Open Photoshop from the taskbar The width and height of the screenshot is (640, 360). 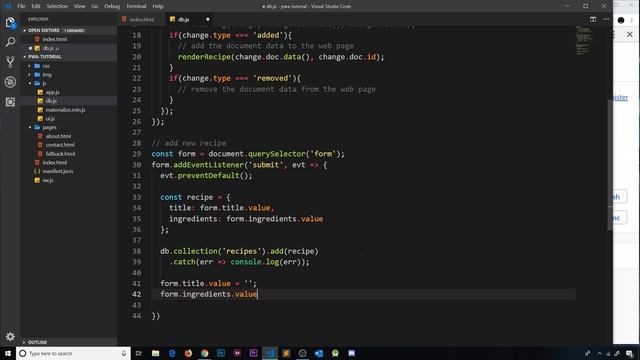(221, 353)
